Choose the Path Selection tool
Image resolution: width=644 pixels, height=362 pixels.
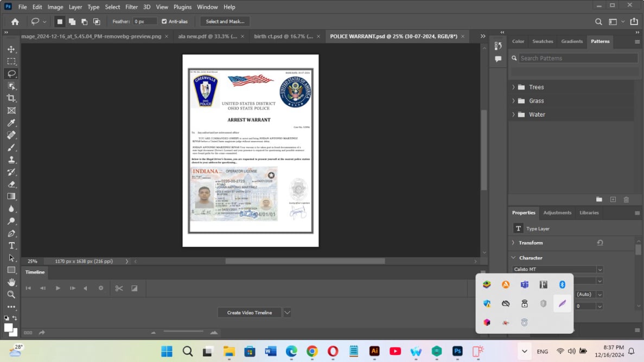[x=11, y=258]
